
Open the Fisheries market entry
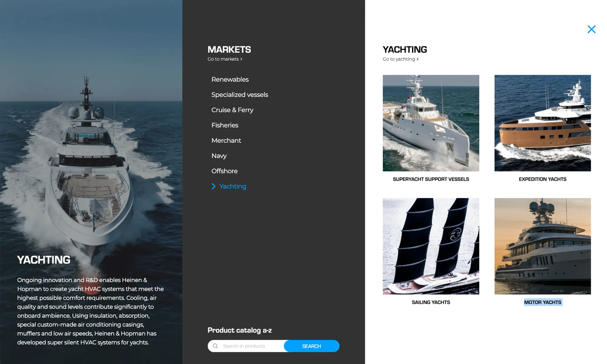[x=225, y=125]
